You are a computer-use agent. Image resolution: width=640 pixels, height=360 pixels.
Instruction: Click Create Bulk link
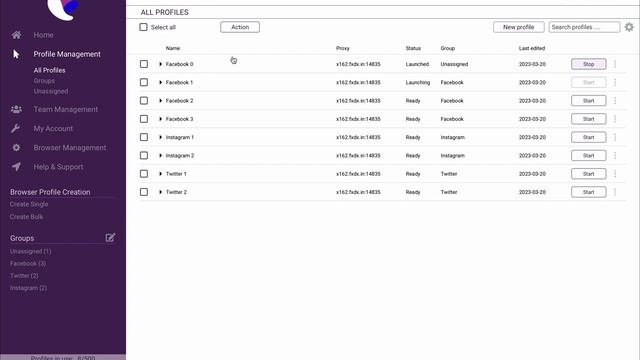pos(27,217)
